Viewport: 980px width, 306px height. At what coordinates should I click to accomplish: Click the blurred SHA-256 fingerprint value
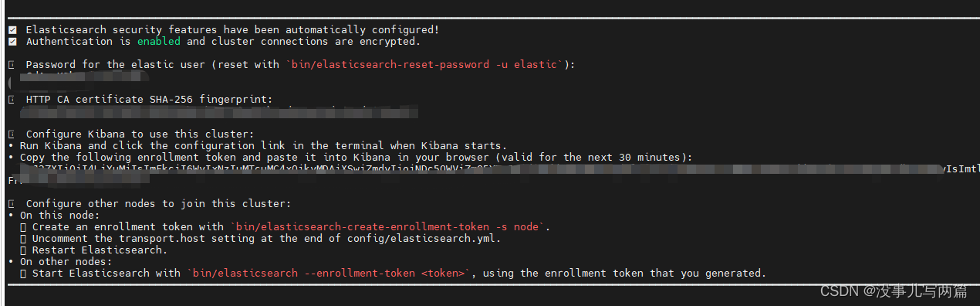[x=213, y=111]
